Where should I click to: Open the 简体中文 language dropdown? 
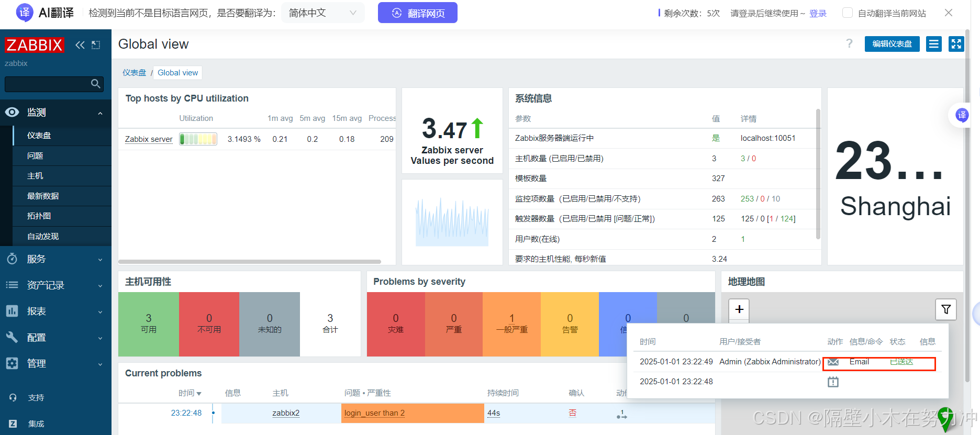point(323,13)
